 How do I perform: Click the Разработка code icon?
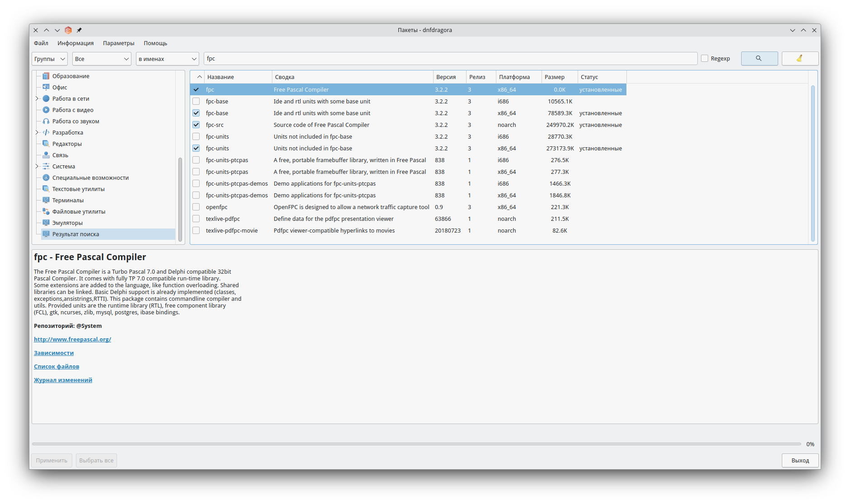pos(46,132)
